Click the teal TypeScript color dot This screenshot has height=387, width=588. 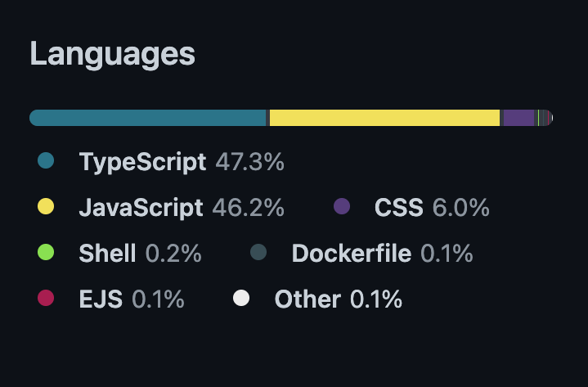[x=46, y=160]
